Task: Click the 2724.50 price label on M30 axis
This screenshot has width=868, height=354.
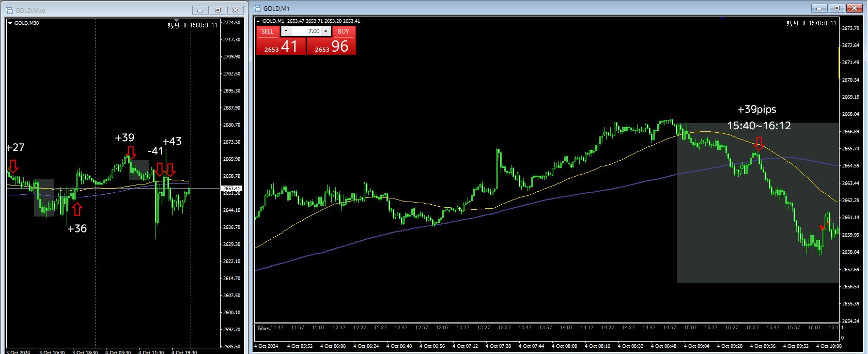Action: [232, 23]
